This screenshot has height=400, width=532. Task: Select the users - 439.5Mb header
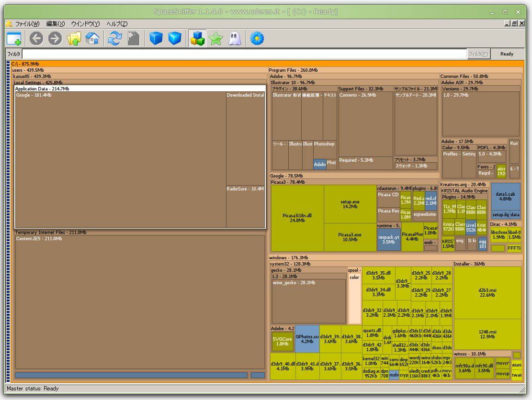pyautogui.click(x=139, y=70)
